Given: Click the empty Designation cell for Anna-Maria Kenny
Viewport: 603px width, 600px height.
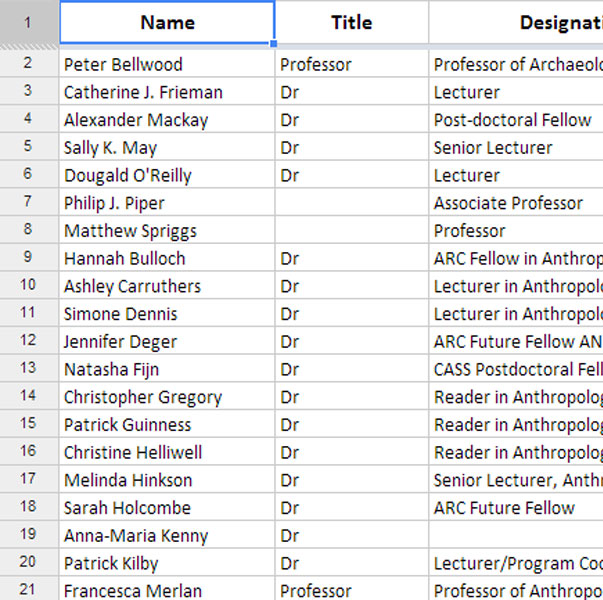Looking at the screenshot, I should pos(515,536).
